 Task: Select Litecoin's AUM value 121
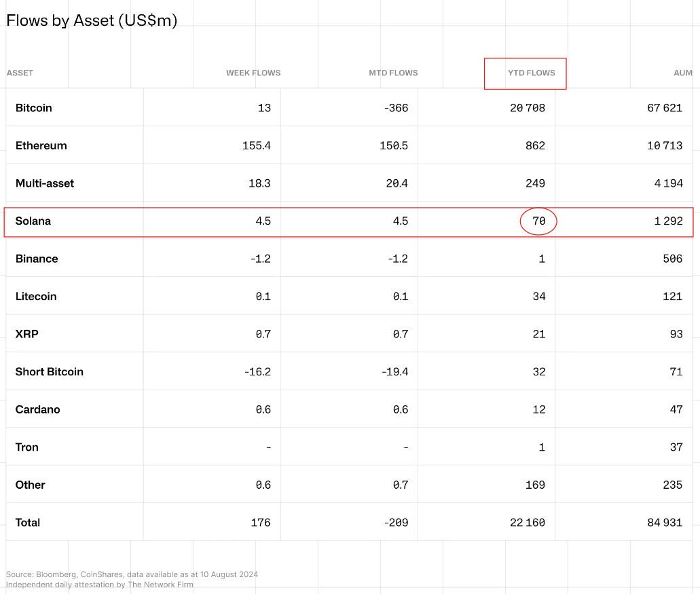673,297
